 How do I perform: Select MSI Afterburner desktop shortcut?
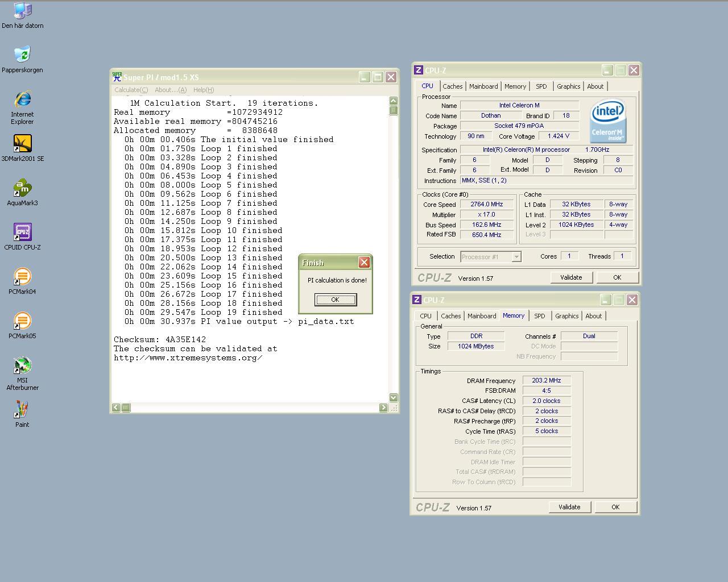[x=22, y=373]
